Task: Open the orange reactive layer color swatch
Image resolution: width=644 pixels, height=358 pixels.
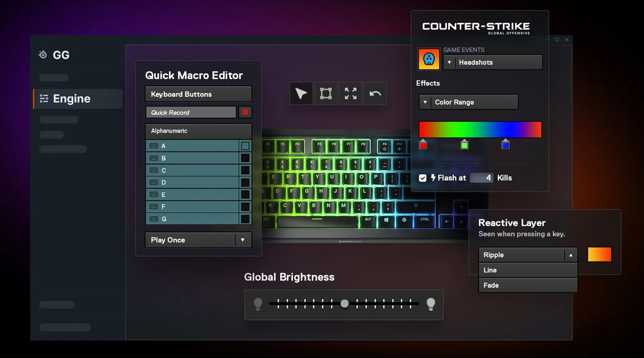Action: [x=599, y=255]
